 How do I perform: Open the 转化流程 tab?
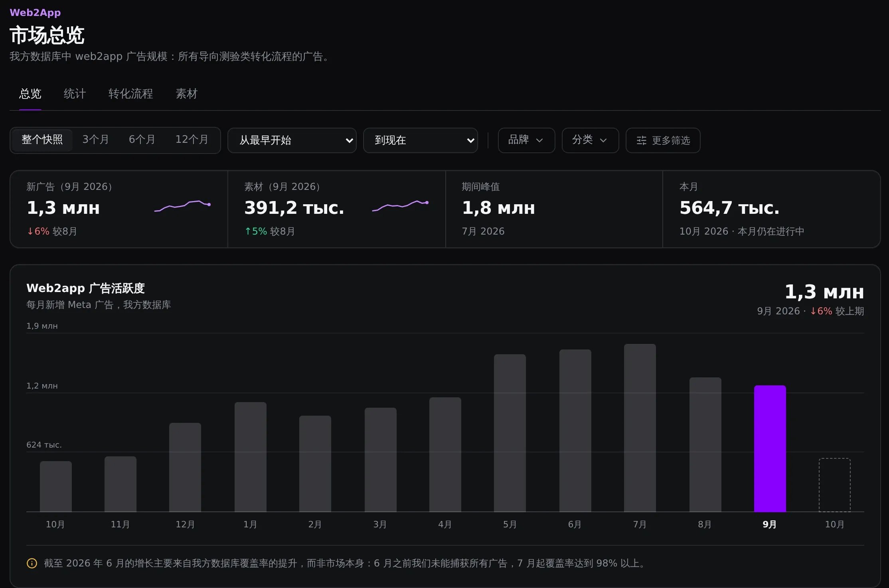point(131,94)
